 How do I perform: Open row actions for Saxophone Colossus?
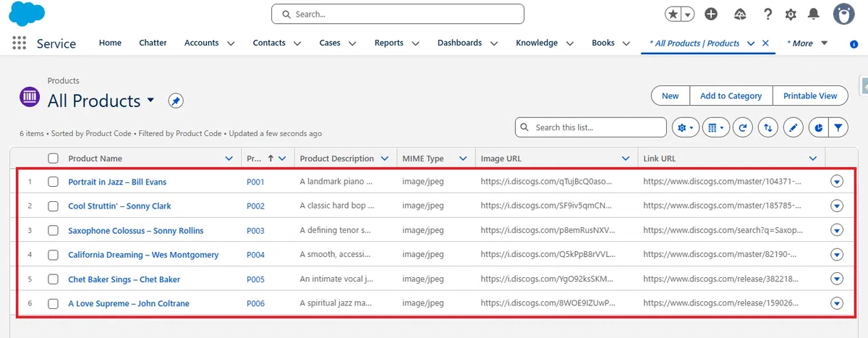tap(837, 230)
